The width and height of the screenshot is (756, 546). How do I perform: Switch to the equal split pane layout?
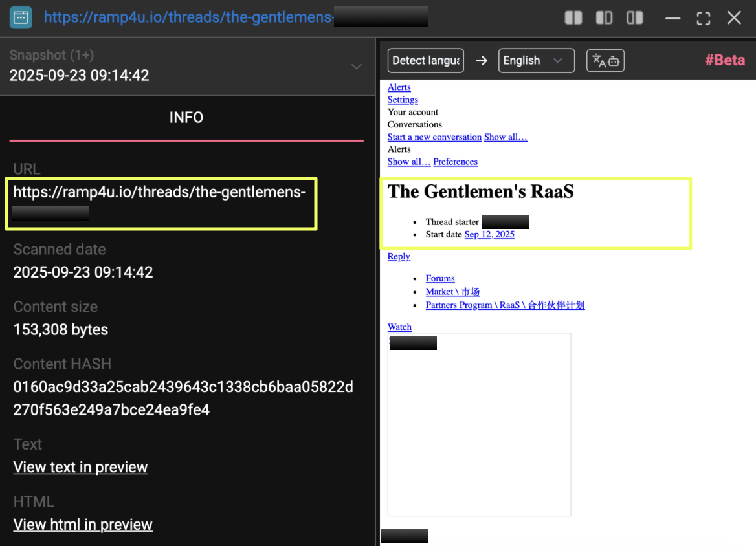pyautogui.click(x=573, y=18)
